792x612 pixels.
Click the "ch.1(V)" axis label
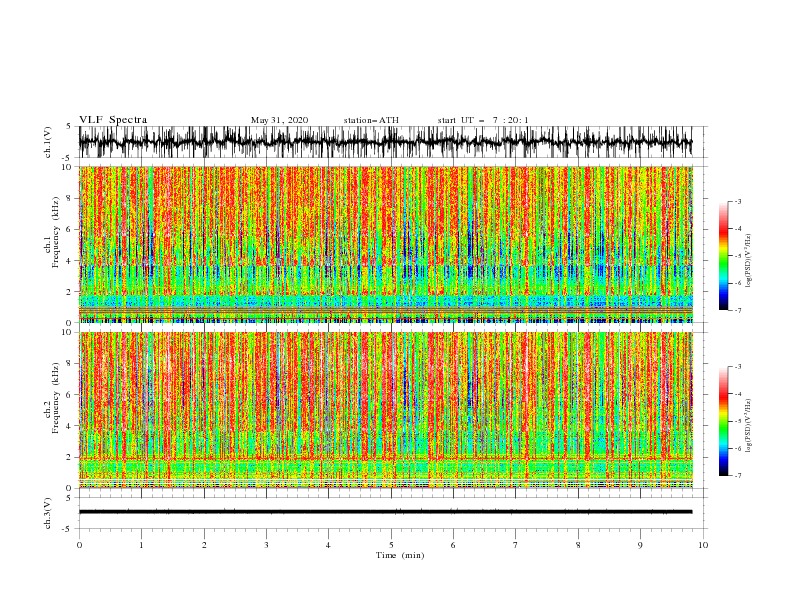pyautogui.click(x=48, y=142)
